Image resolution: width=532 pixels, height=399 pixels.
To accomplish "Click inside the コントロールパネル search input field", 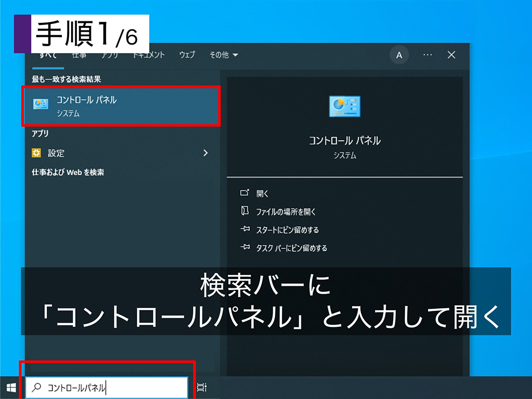I will tap(104, 387).
